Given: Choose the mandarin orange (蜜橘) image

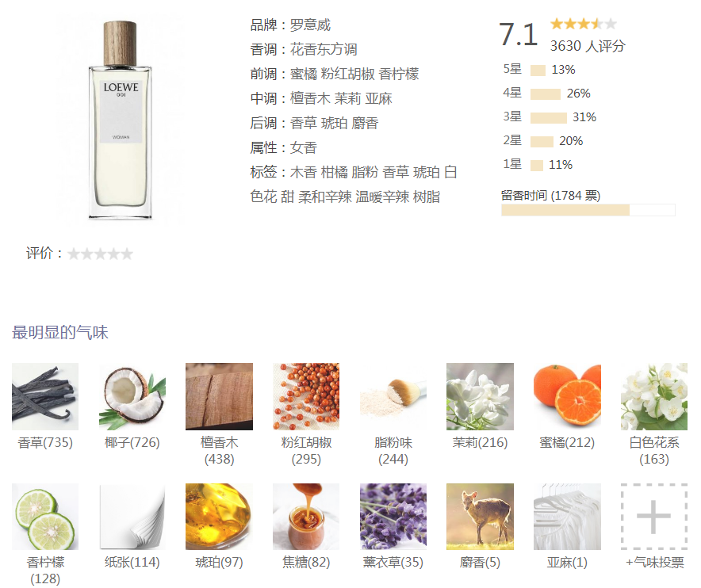Looking at the screenshot, I should 567,396.
